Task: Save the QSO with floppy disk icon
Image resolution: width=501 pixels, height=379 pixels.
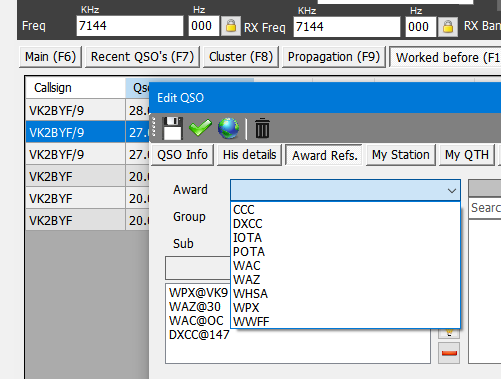Action: (172, 128)
